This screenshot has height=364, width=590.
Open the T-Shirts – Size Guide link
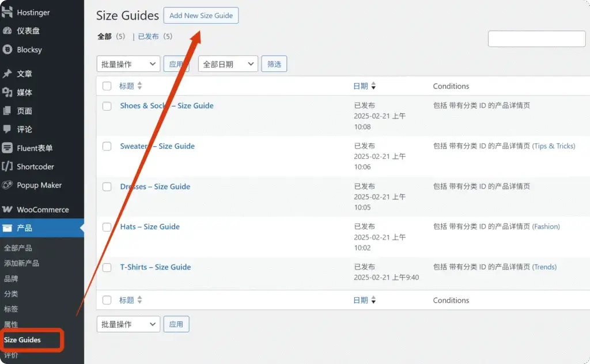[155, 267]
